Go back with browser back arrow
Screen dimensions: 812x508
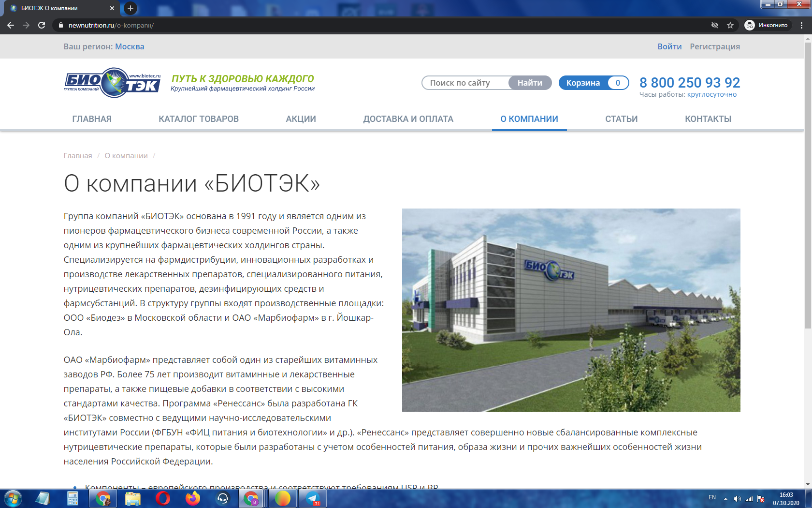11,25
